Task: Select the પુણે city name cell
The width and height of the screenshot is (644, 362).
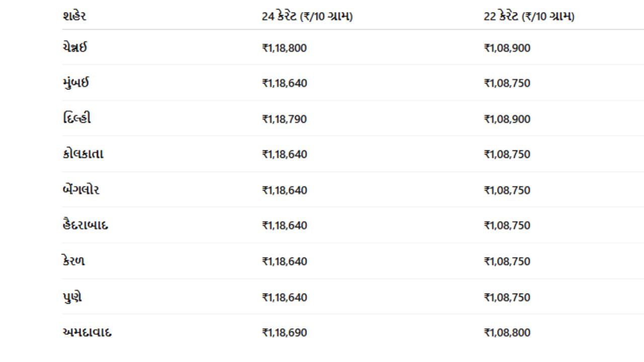Action: 72,297
